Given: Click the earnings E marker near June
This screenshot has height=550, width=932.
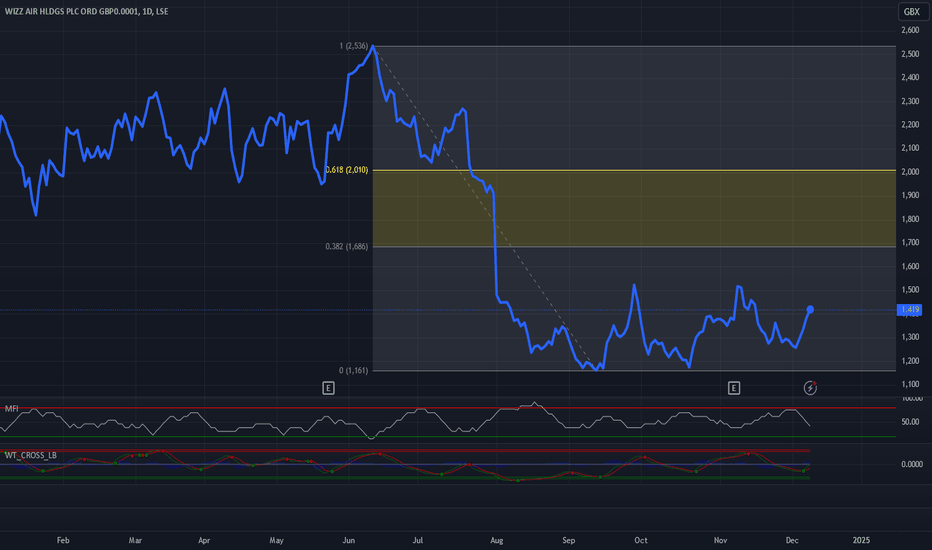Looking at the screenshot, I should [x=328, y=388].
